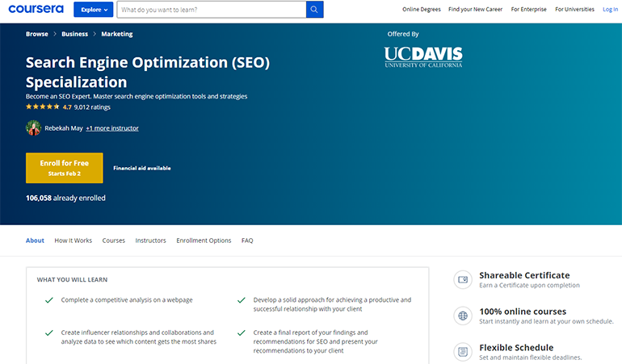Click the Business breadcrumb link
Viewport: 622px width, 364px height.
pos(75,34)
